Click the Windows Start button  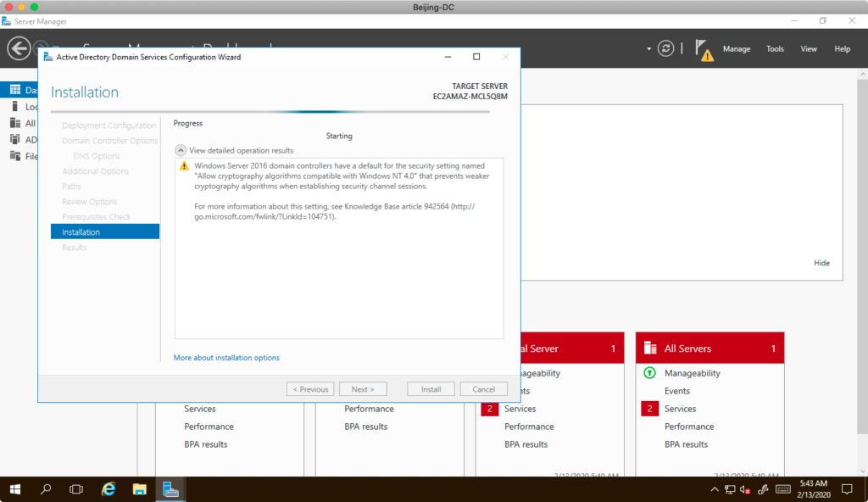[x=15, y=489]
